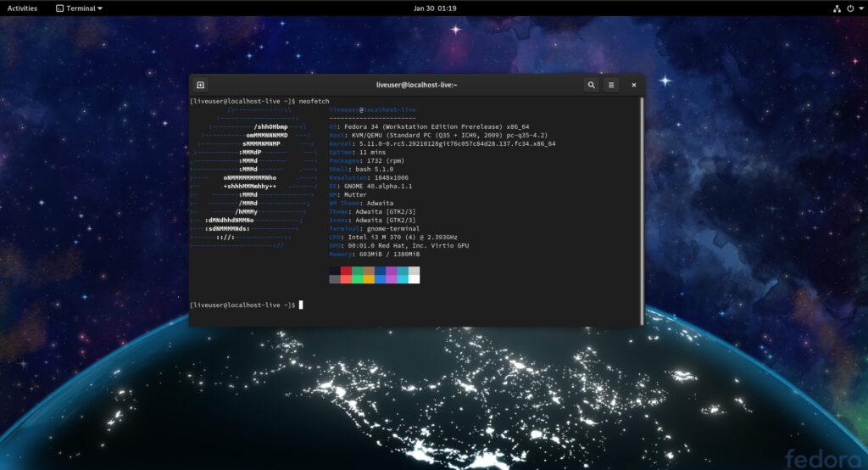Open the Jan 30 01:19 clock calendar

coord(435,8)
